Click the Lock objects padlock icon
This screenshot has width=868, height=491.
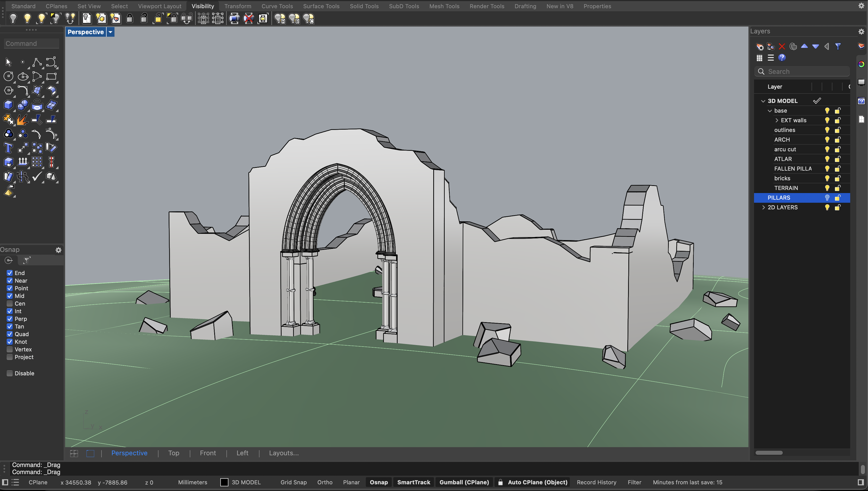coord(130,18)
